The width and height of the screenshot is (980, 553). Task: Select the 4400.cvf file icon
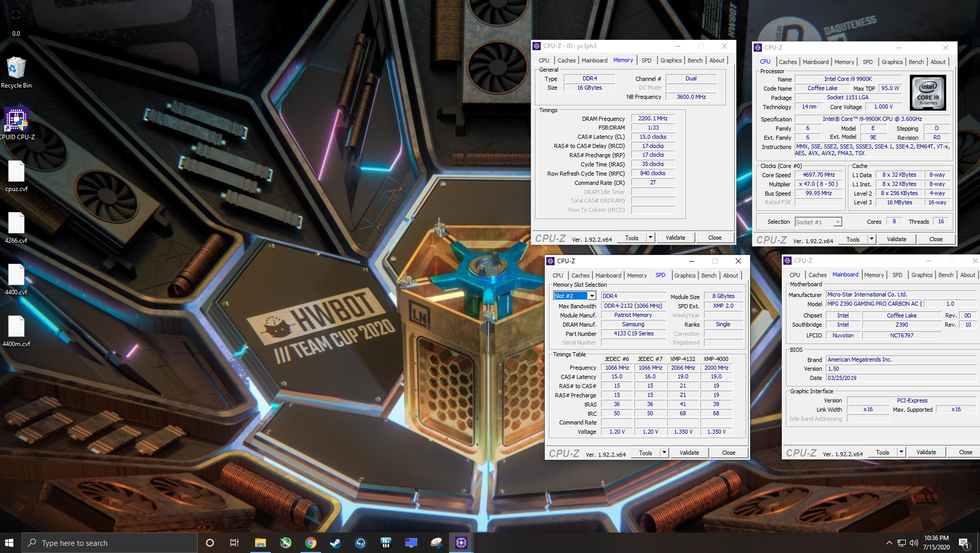tap(16, 279)
